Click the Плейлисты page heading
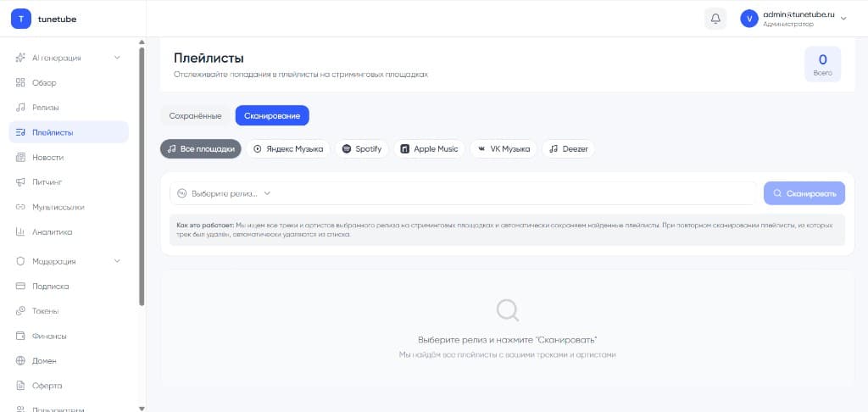 pos(209,58)
